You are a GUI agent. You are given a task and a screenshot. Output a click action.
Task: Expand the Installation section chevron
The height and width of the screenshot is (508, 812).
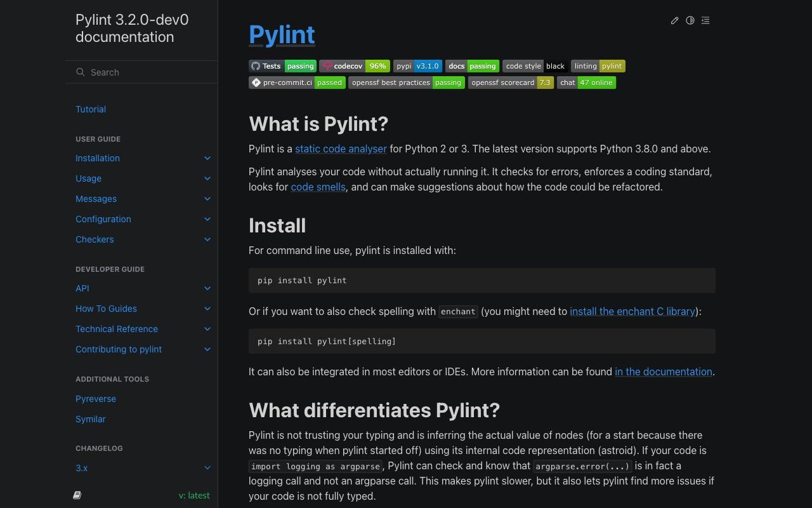coord(207,158)
